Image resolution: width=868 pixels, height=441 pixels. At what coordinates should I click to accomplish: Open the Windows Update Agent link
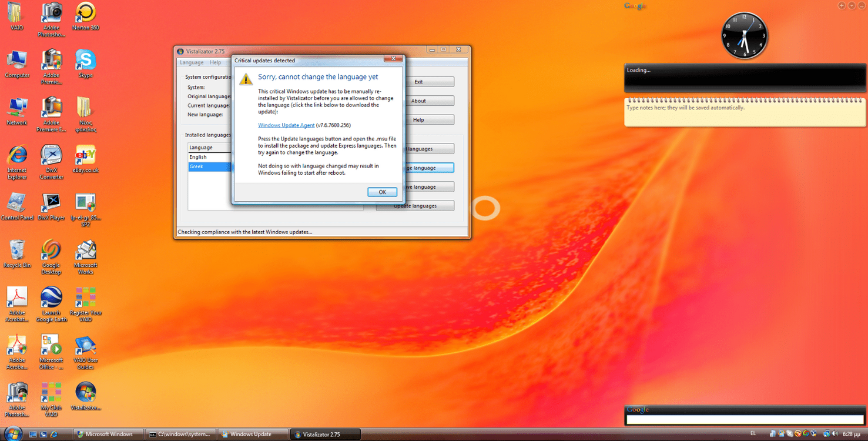coord(286,125)
